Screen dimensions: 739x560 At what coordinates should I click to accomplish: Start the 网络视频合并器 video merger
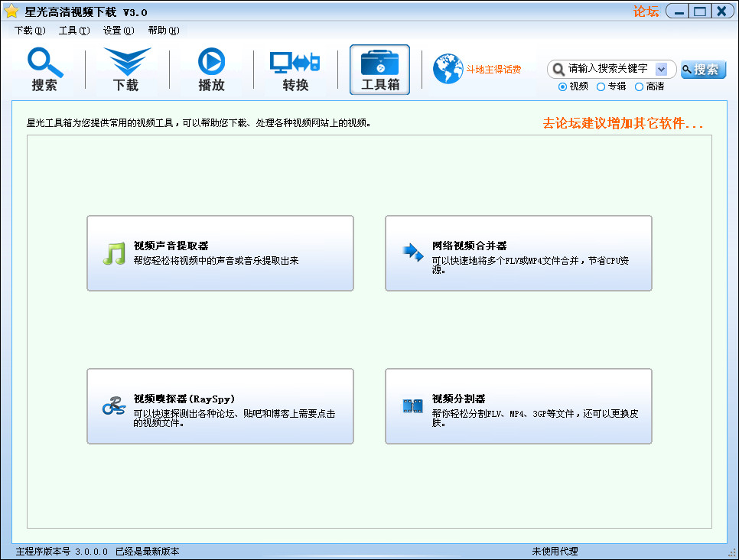519,253
